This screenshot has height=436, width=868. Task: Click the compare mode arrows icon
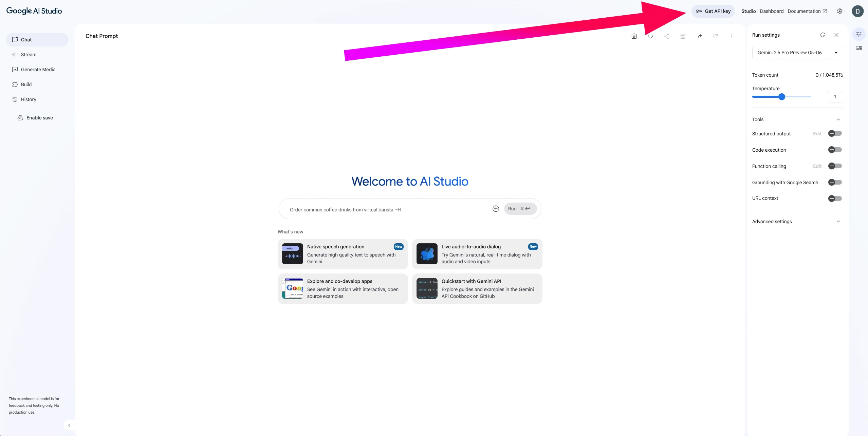click(x=699, y=36)
